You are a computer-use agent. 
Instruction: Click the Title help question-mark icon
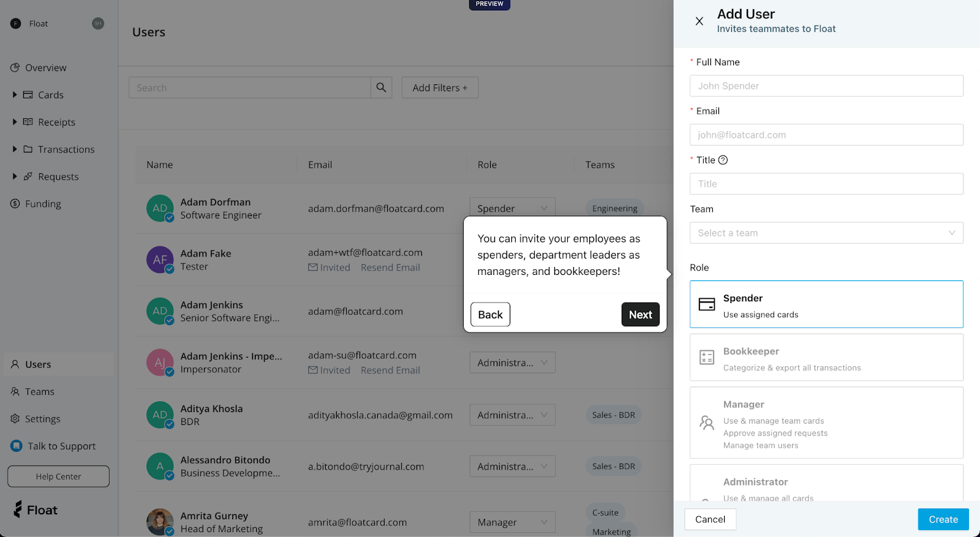click(723, 160)
